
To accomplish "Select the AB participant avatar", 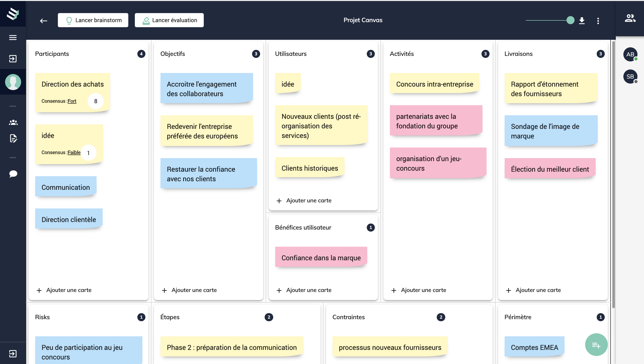I will tap(630, 54).
